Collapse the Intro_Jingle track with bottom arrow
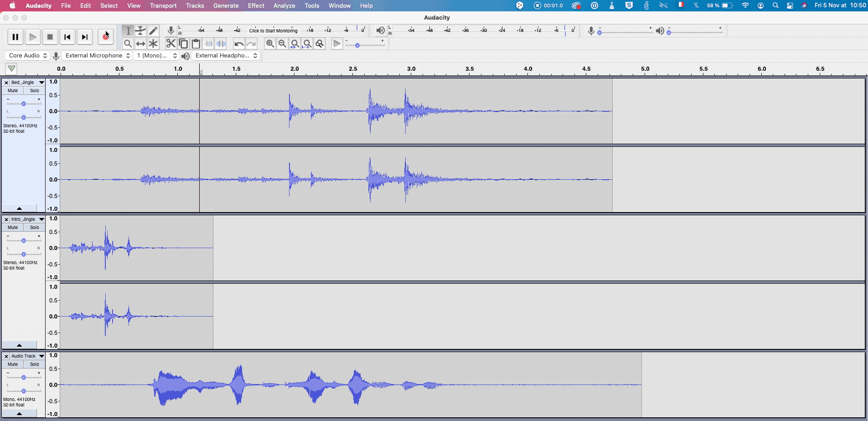This screenshot has width=868, height=421. pos(19,345)
